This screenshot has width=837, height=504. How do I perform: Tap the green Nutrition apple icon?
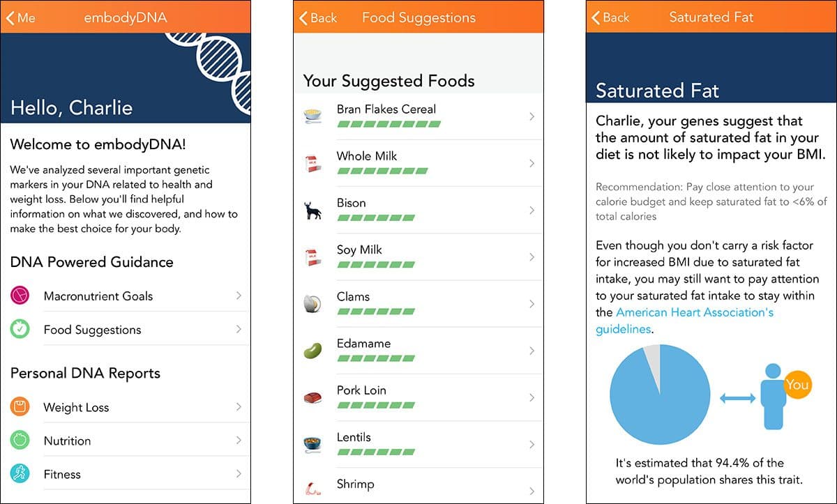pyautogui.click(x=20, y=441)
